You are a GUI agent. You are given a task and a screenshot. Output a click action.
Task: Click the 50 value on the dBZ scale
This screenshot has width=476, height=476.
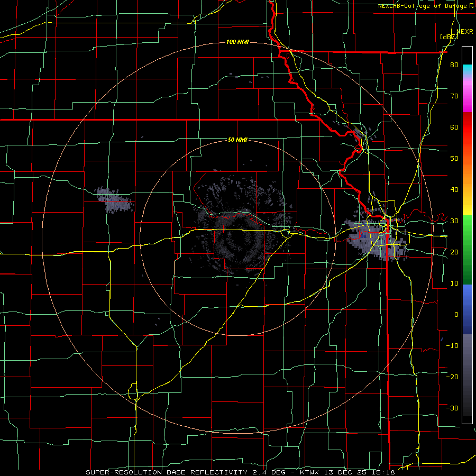click(x=454, y=159)
